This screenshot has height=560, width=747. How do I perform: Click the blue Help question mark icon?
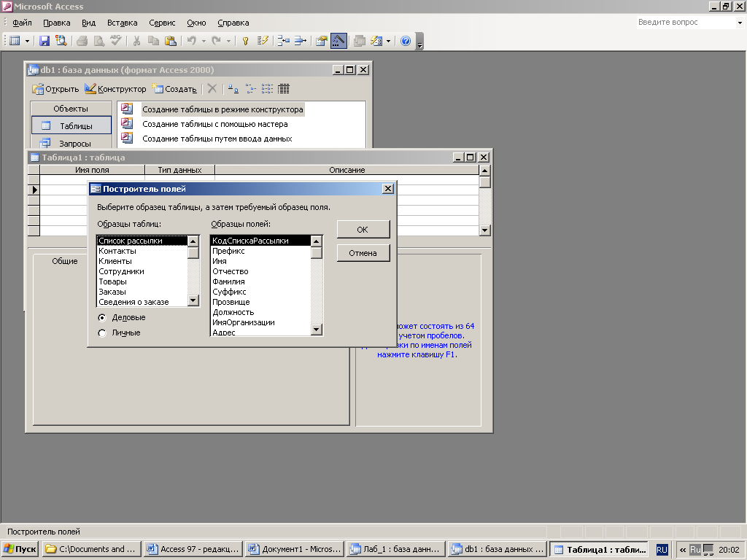[x=406, y=41]
